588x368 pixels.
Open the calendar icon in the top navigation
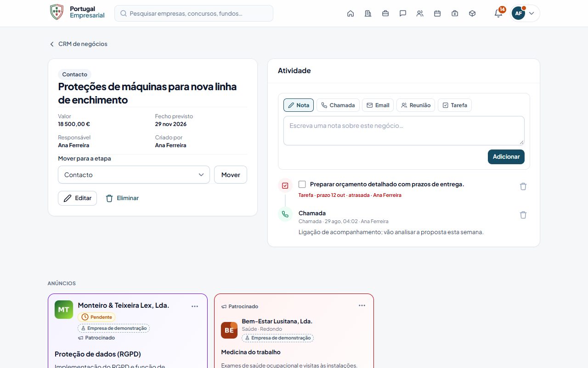(437, 13)
